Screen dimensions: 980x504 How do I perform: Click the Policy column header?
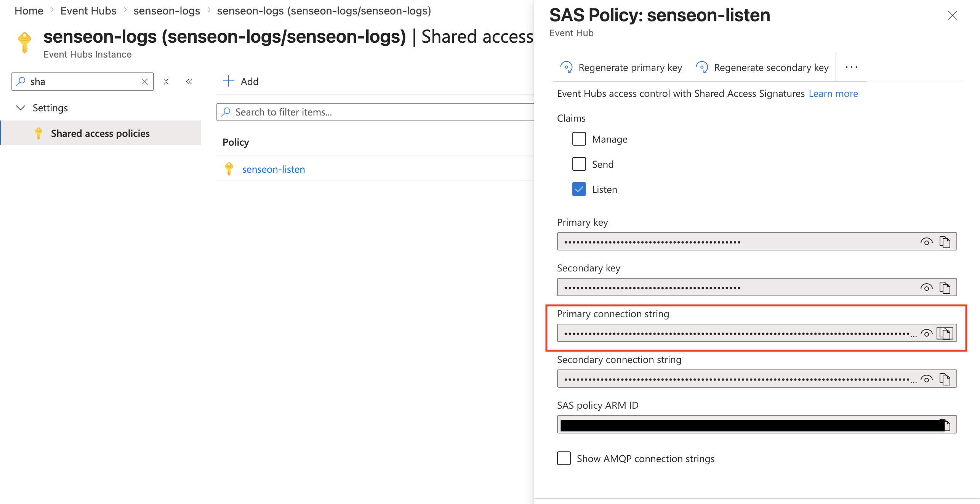(236, 142)
